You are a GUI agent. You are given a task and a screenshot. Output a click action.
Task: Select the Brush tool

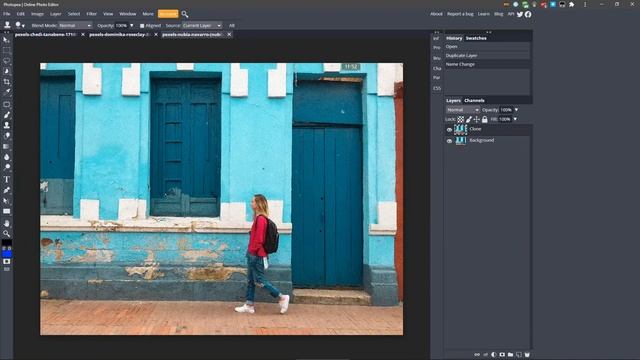click(x=7, y=115)
